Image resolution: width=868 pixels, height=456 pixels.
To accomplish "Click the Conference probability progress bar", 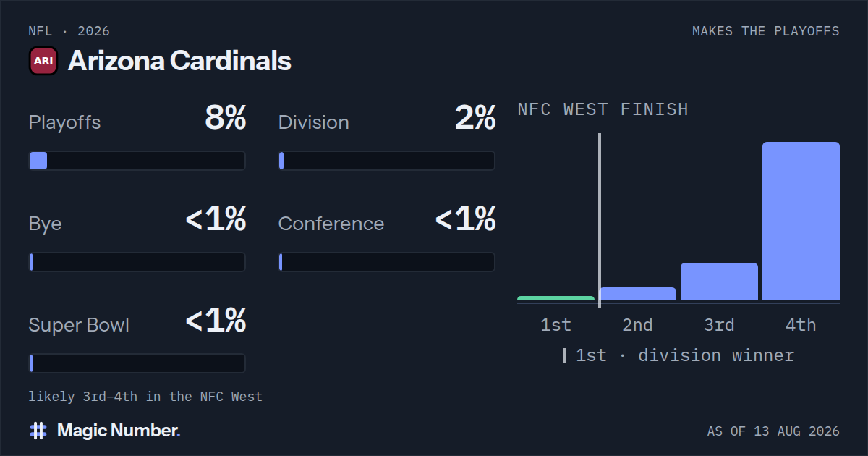I will click(x=386, y=262).
